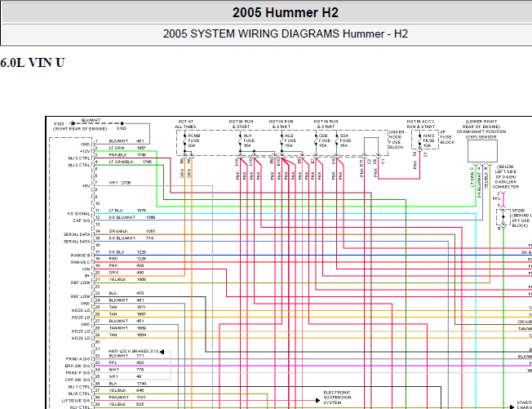Click 'HOT IN ACCY, RUN & START' label
The height and width of the screenshot is (409, 532).
click(421, 124)
